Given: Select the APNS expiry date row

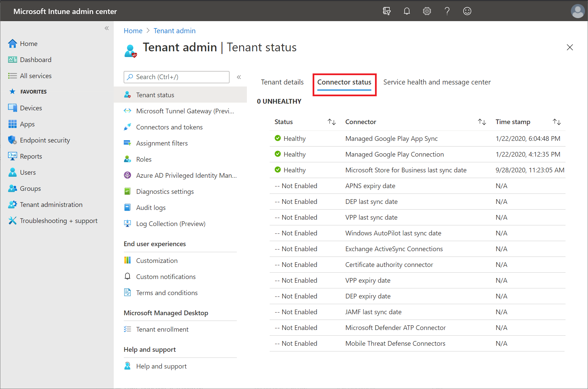Looking at the screenshot, I should click(x=418, y=186).
